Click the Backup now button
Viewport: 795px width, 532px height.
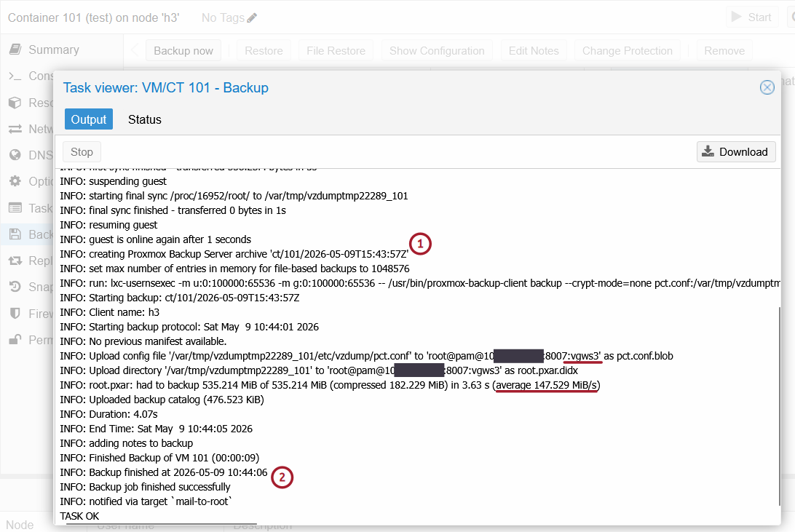tap(183, 51)
